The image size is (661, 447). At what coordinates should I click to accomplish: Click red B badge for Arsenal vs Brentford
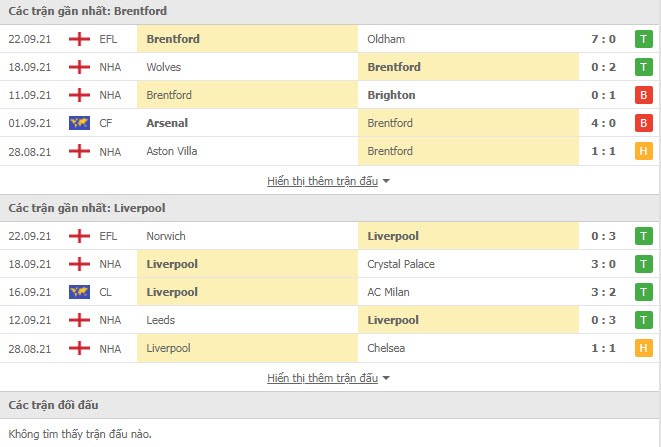[x=643, y=123]
